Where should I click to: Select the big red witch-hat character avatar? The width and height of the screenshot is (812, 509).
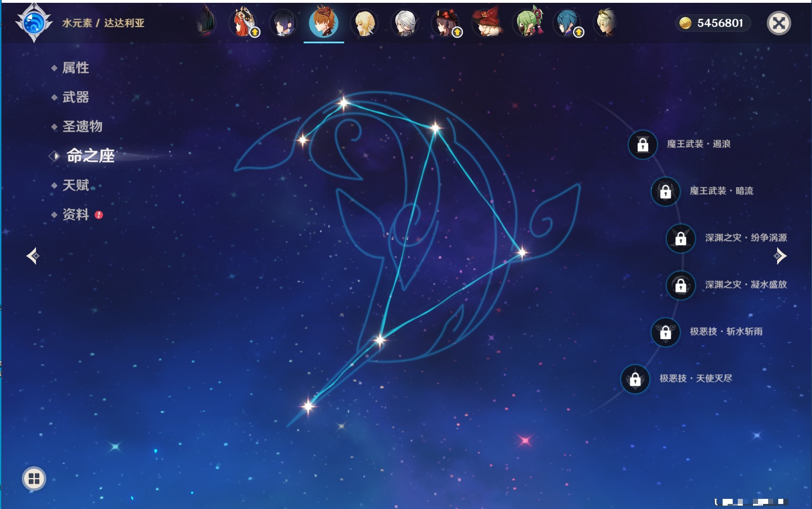487,23
